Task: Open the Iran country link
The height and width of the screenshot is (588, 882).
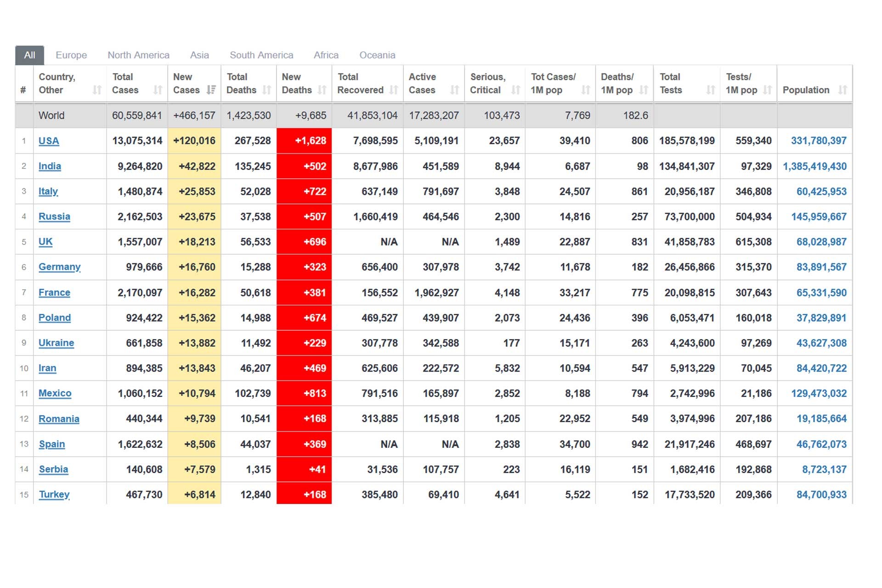Action: click(x=47, y=368)
